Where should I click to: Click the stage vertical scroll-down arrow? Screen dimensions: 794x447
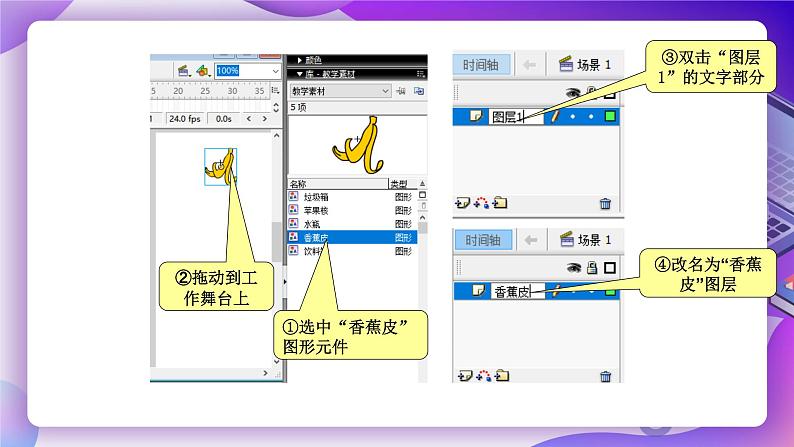[x=276, y=361]
